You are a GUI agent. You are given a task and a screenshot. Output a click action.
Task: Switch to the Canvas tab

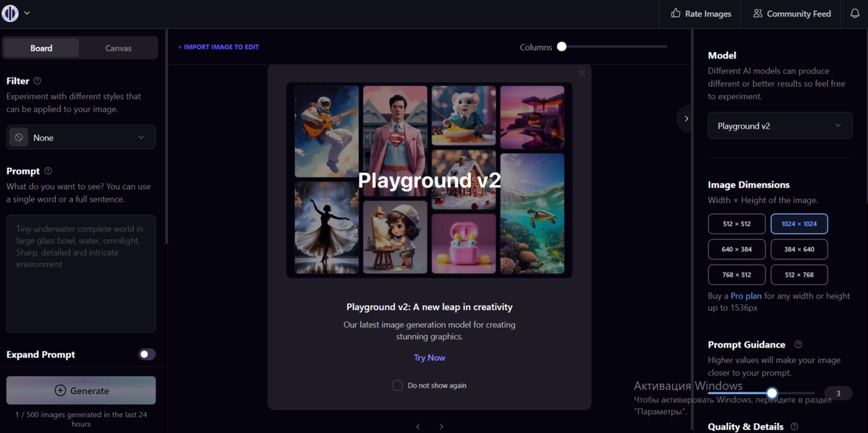(x=119, y=48)
